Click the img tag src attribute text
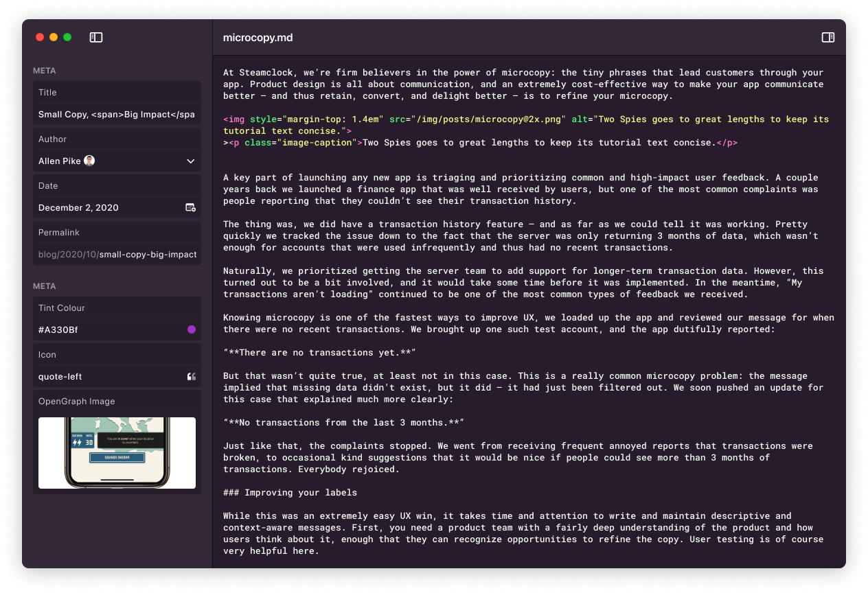 click(477, 119)
